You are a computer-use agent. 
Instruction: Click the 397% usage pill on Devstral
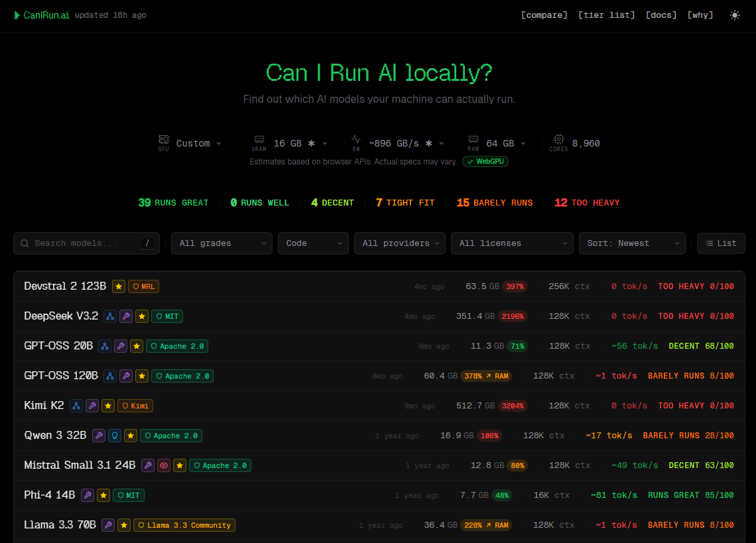pyautogui.click(x=515, y=286)
